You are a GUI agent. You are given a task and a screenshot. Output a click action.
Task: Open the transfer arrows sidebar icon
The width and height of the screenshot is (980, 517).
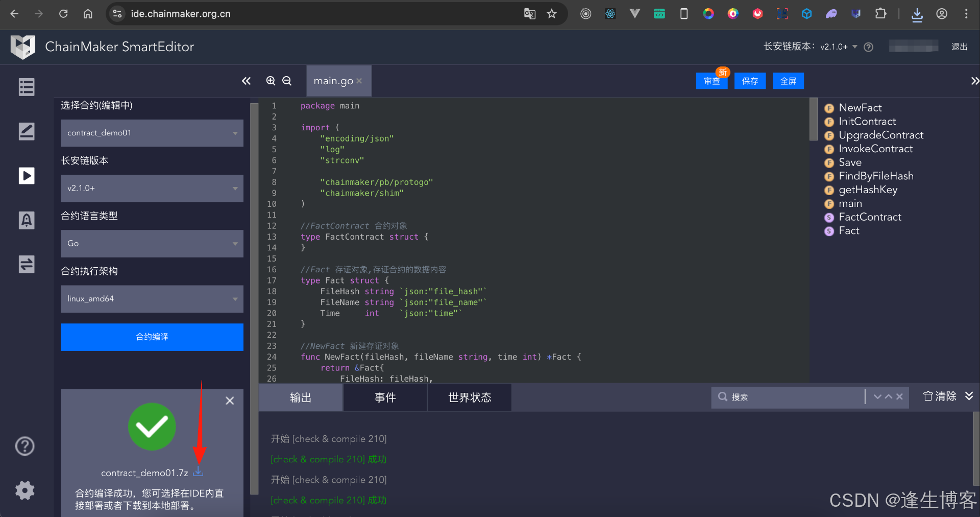[27, 264]
